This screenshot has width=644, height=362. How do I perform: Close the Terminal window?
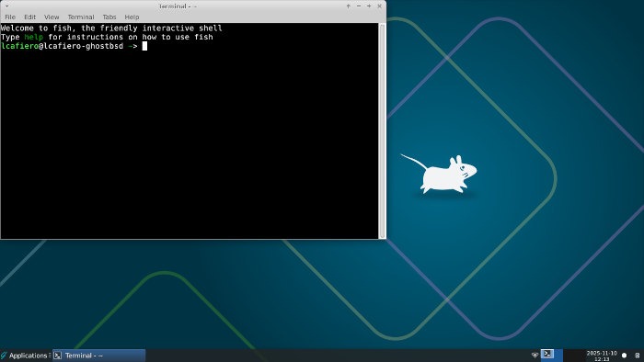point(379,6)
